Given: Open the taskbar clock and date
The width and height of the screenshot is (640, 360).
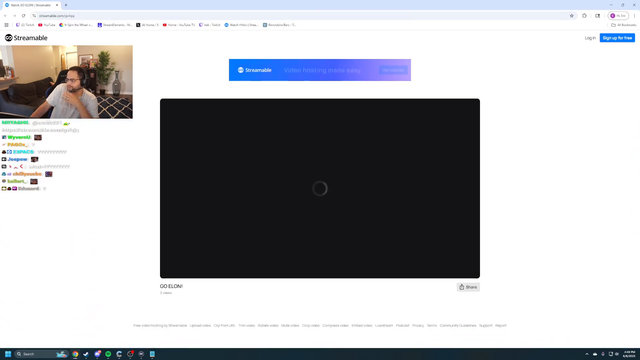Looking at the screenshot, I should click(x=629, y=354).
